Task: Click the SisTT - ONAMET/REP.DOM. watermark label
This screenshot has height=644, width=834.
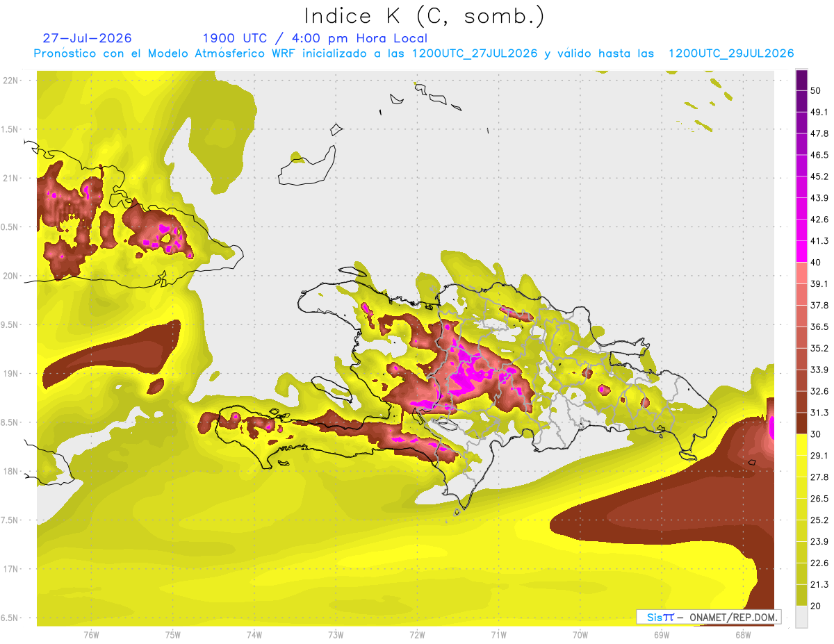Action: pos(709,617)
